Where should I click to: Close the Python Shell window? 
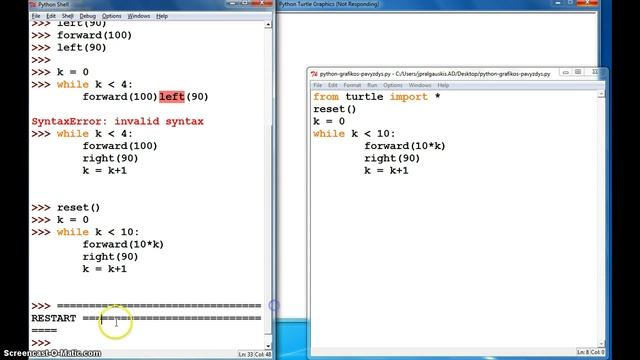click(x=262, y=3)
